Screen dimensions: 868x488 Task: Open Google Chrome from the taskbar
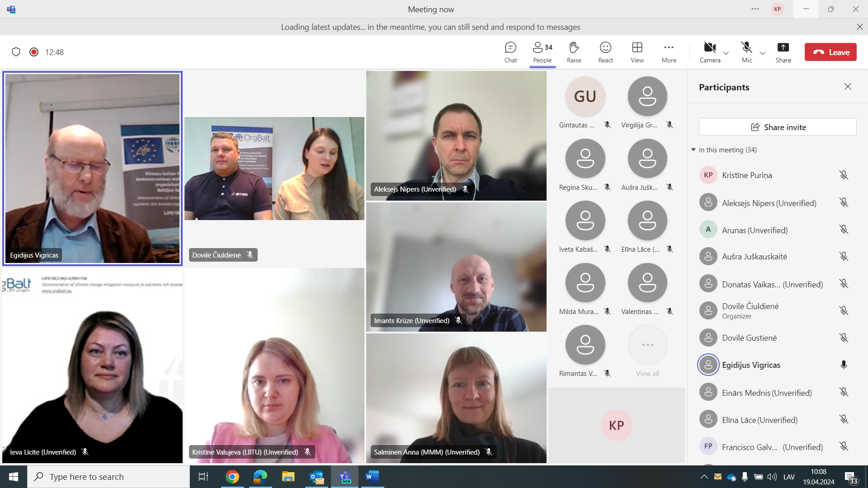tap(232, 477)
